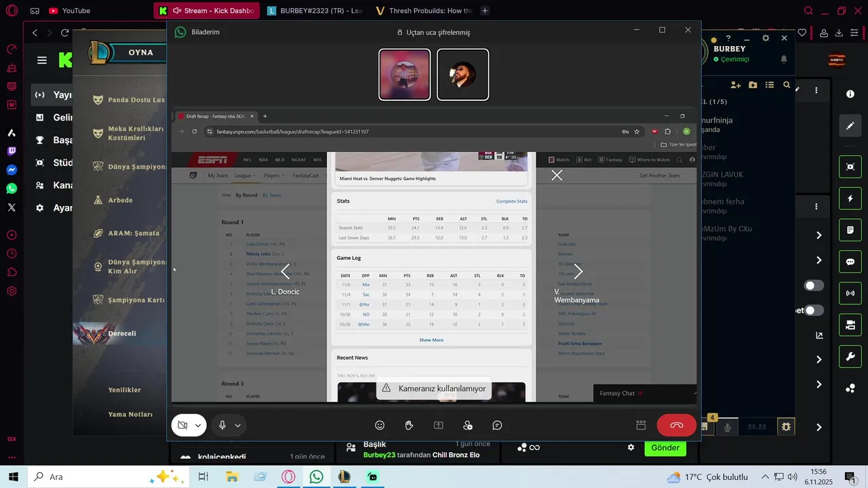Click Windows Start button
This screenshot has height=488, width=868.
(x=13, y=477)
